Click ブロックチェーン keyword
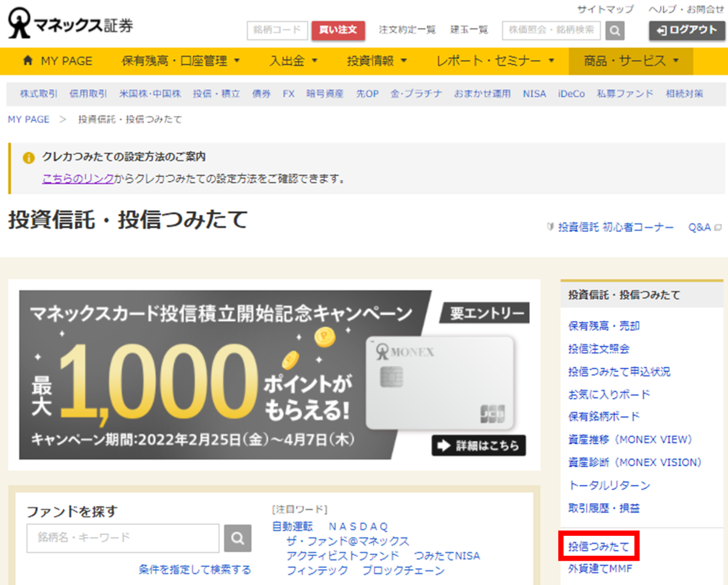This screenshot has width=728, height=585. click(x=403, y=571)
